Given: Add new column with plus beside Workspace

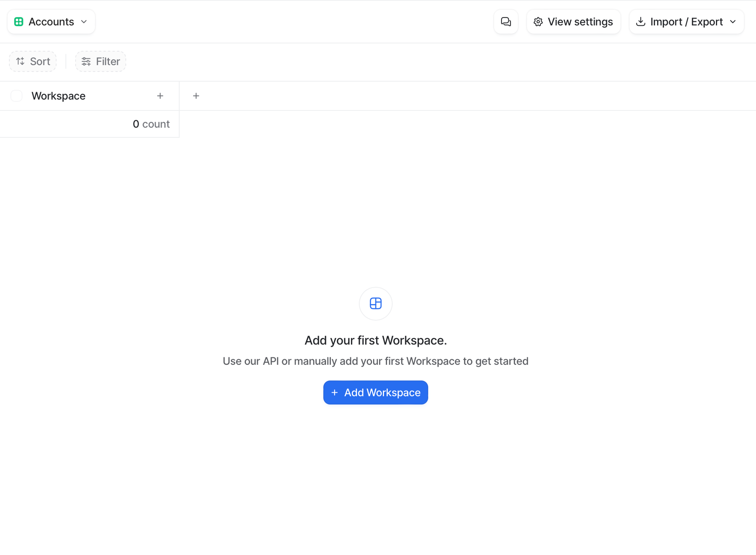Looking at the screenshot, I should pyautogui.click(x=196, y=96).
